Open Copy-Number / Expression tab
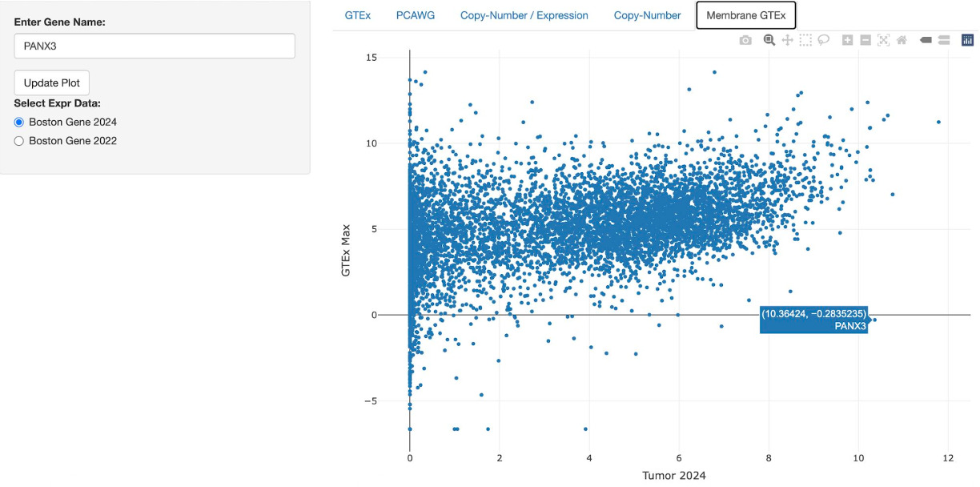 coord(524,15)
